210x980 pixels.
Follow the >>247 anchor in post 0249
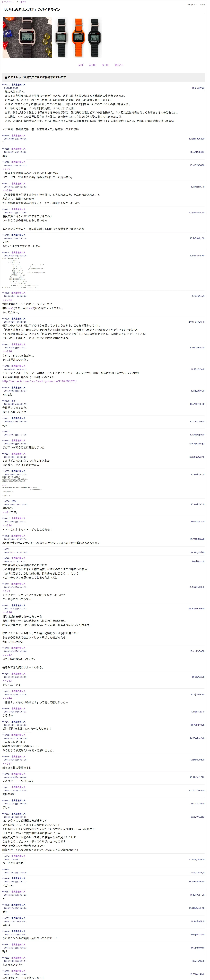point(7,764)
